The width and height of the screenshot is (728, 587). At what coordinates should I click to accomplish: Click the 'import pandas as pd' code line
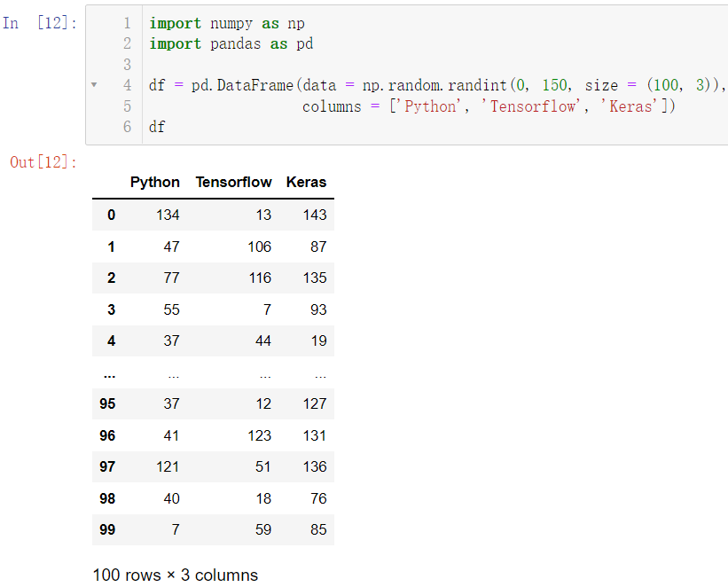point(231,43)
